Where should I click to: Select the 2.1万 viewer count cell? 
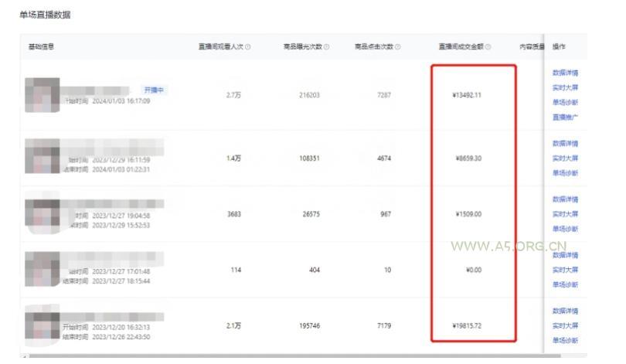click(x=233, y=325)
